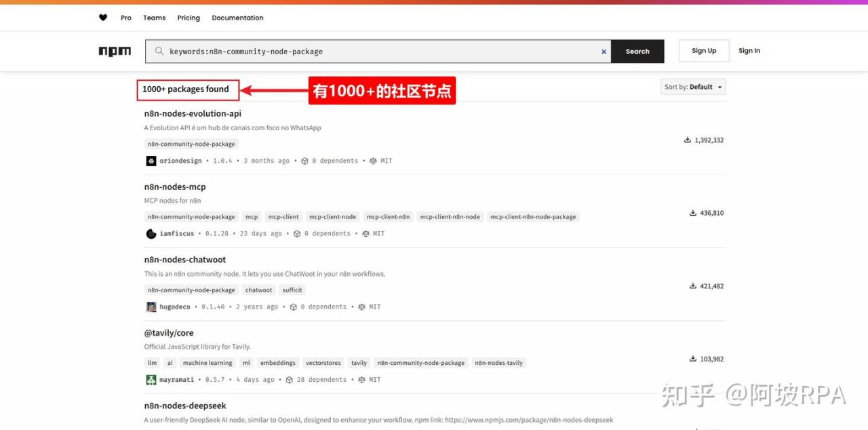The width and height of the screenshot is (868, 430).
Task: Click license scale icon in evolution-api row
Action: pyautogui.click(x=373, y=161)
